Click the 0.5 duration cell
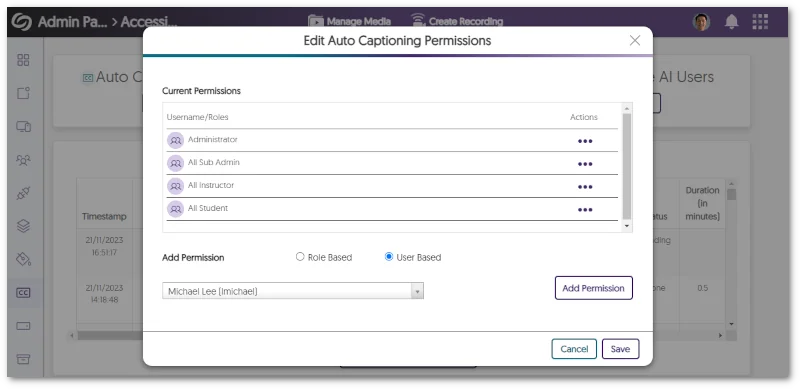Image resolution: width=800 pixels, height=389 pixels. 702,288
